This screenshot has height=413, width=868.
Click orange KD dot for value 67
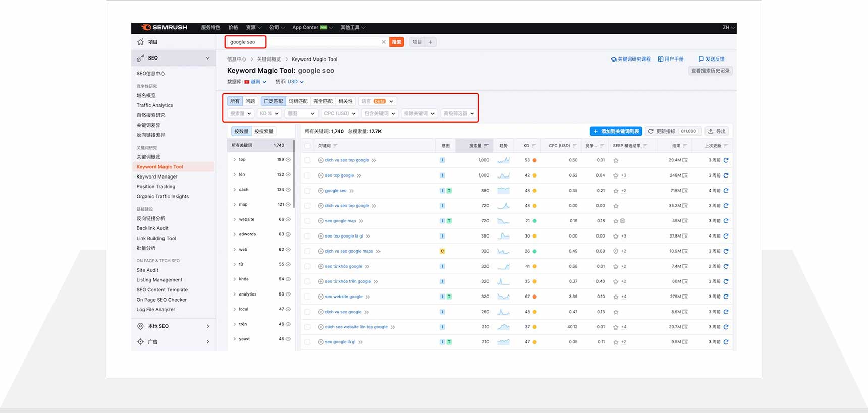[x=534, y=297]
